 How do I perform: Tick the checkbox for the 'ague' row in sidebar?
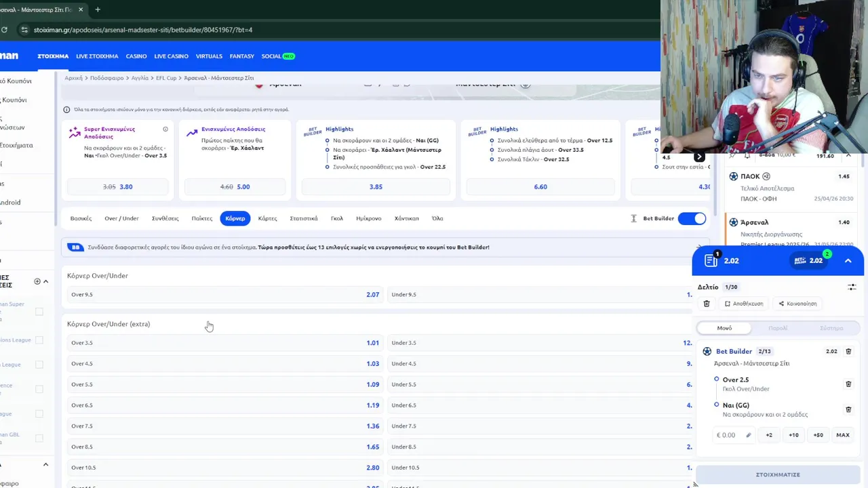39,414
